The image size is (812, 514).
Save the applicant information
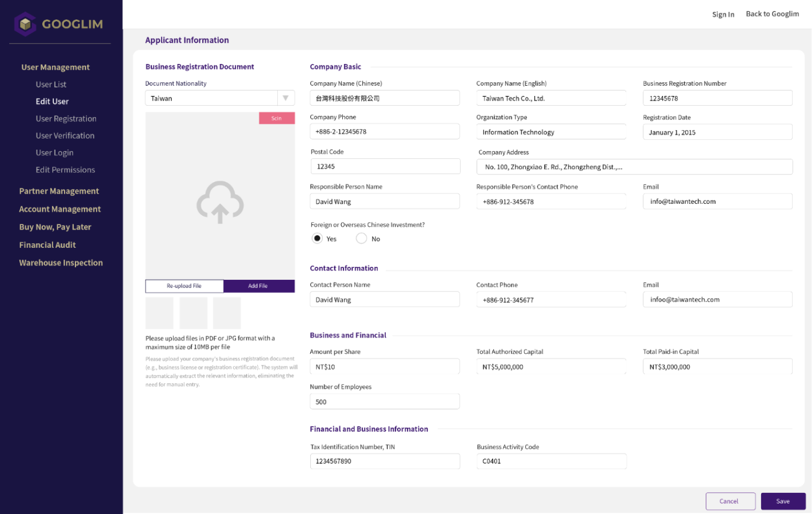point(783,501)
